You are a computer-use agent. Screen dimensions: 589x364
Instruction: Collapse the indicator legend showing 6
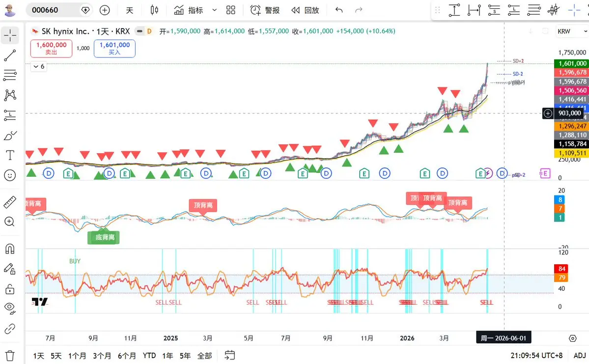click(x=39, y=66)
